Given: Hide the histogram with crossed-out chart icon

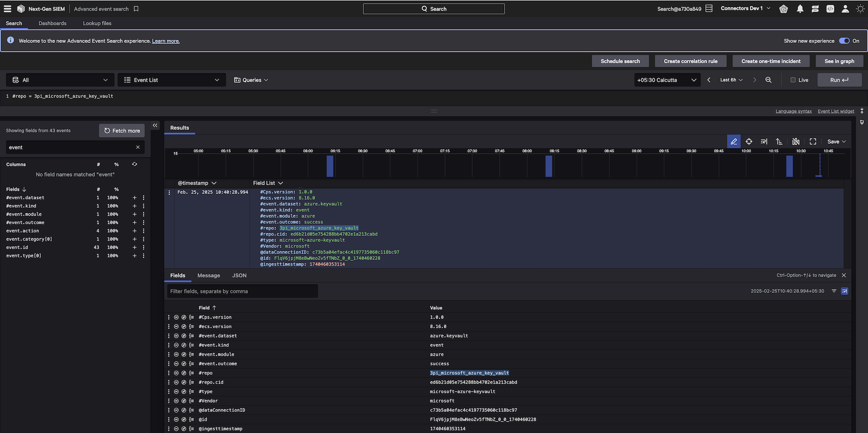Looking at the screenshot, I should (x=796, y=141).
